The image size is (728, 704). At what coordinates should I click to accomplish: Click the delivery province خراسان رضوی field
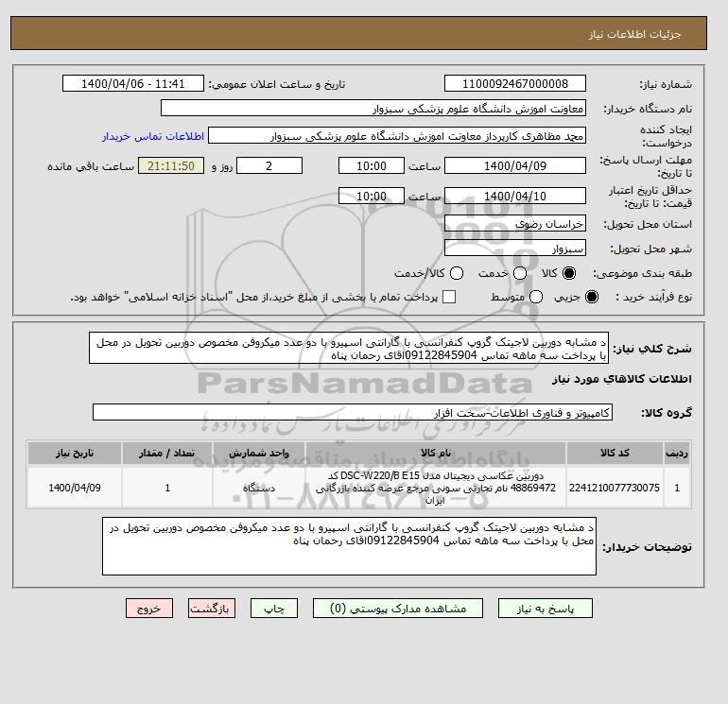[515, 224]
